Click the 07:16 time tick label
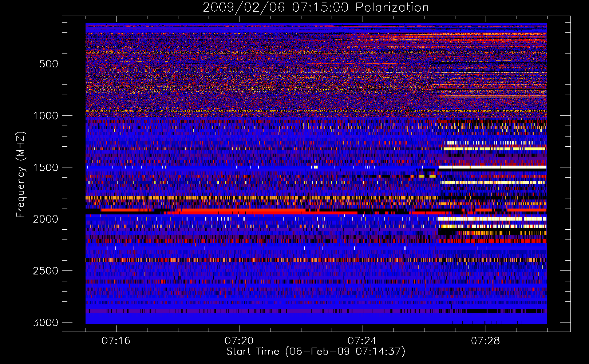Viewport: 589px width, 364px height. click(116, 341)
